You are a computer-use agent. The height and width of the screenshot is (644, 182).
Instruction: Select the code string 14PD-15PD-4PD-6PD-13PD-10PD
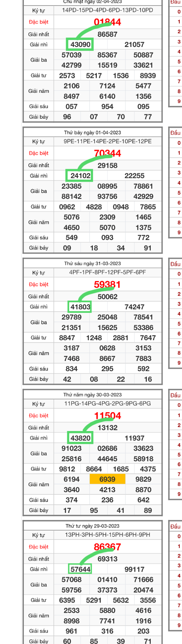pyautogui.click(x=107, y=10)
